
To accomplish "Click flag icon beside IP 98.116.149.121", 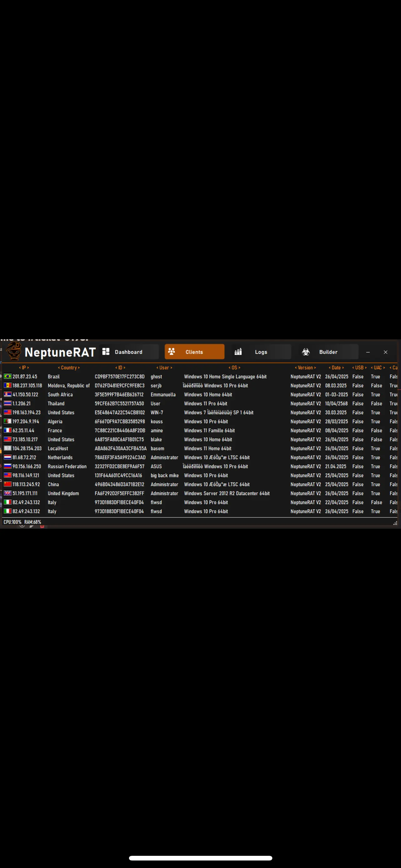I will 7,476.
